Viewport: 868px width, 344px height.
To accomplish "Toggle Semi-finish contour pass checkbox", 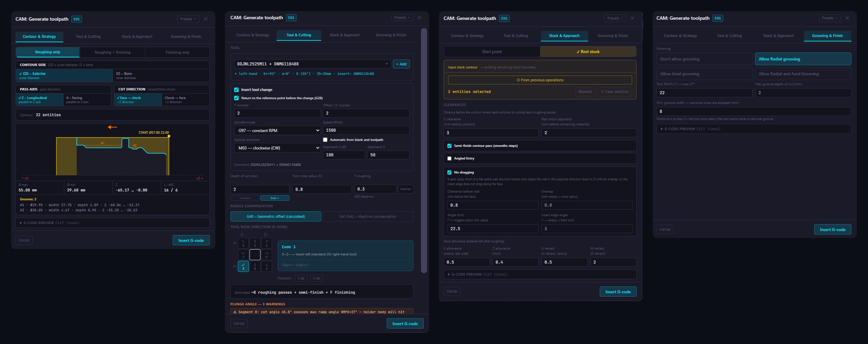I will pos(449,146).
